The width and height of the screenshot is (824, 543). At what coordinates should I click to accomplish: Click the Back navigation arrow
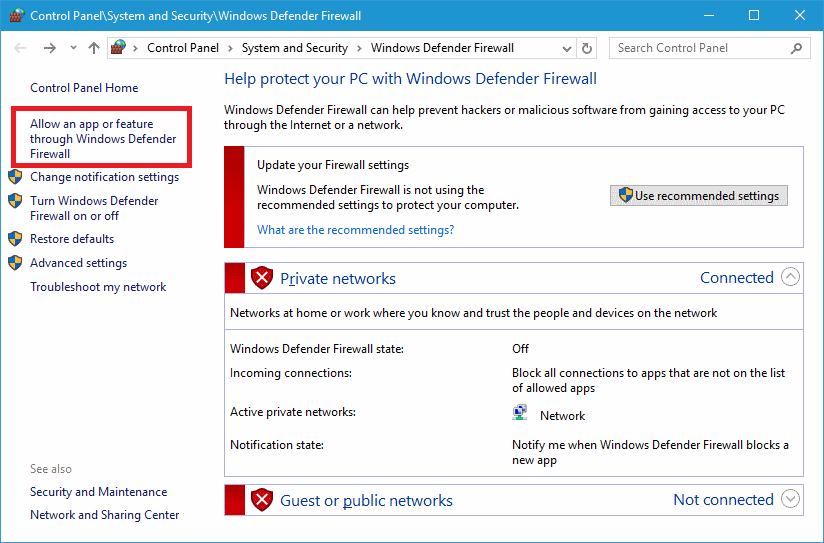click(20, 48)
